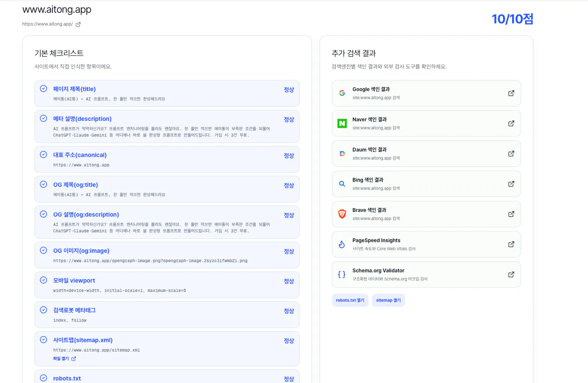Click the Bing magnifier icon
Screen dimensions: 588x383
click(x=342, y=184)
